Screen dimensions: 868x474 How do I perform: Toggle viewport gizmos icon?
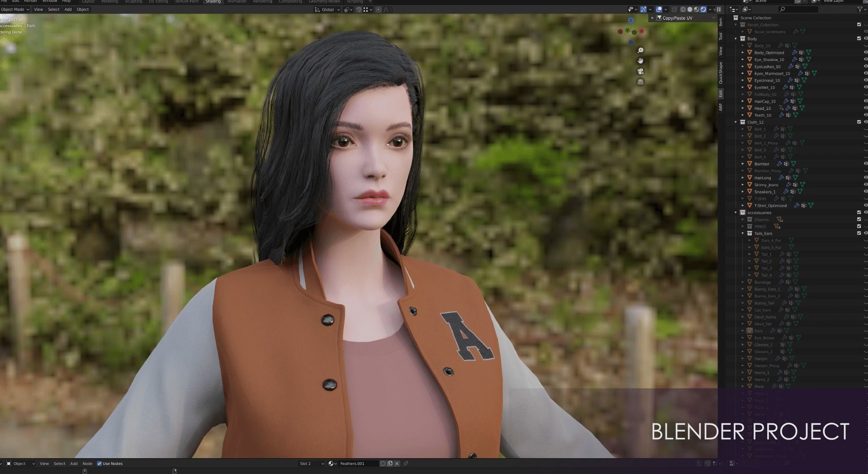pos(643,9)
